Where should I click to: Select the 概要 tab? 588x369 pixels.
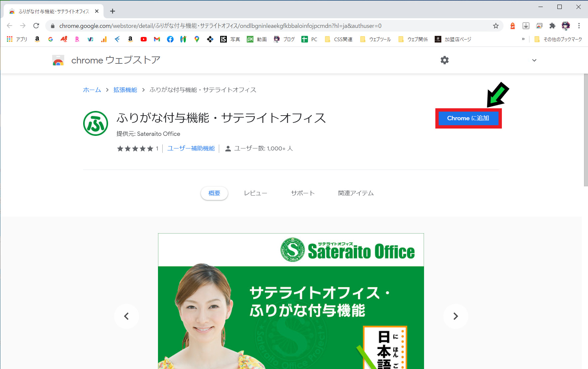pyautogui.click(x=214, y=193)
